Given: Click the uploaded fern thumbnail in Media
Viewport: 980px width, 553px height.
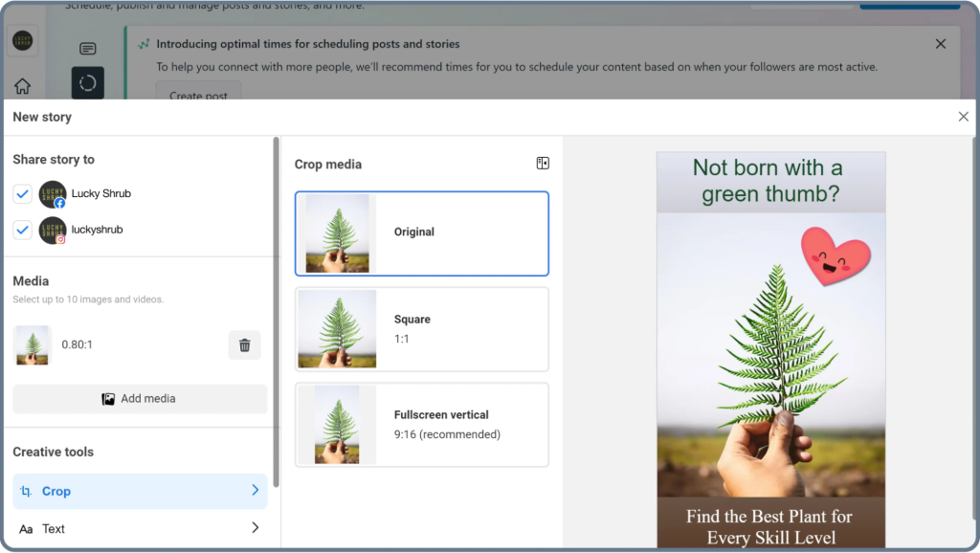Looking at the screenshot, I should tap(33, 345).
